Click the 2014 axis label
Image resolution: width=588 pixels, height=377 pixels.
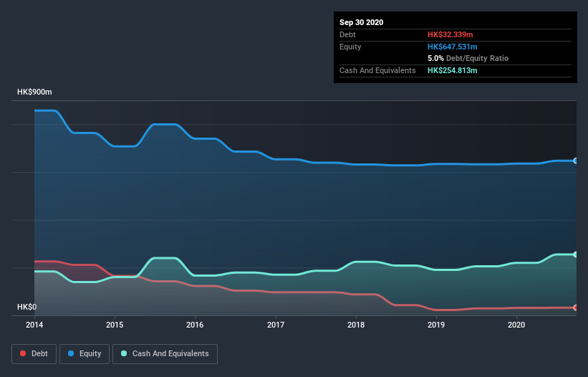point(34,325)
